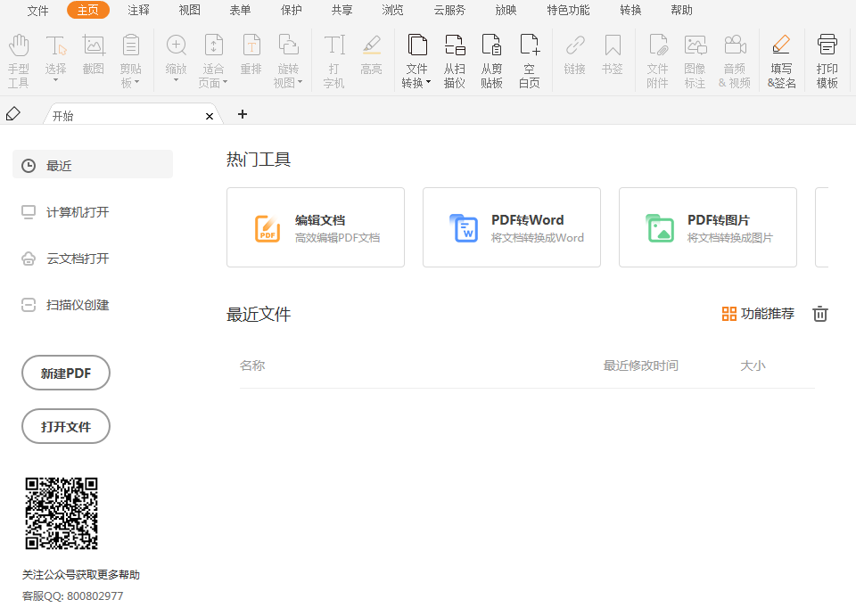Select the 填写&签名 (Fill & Sign) tool

pos(780,58)
